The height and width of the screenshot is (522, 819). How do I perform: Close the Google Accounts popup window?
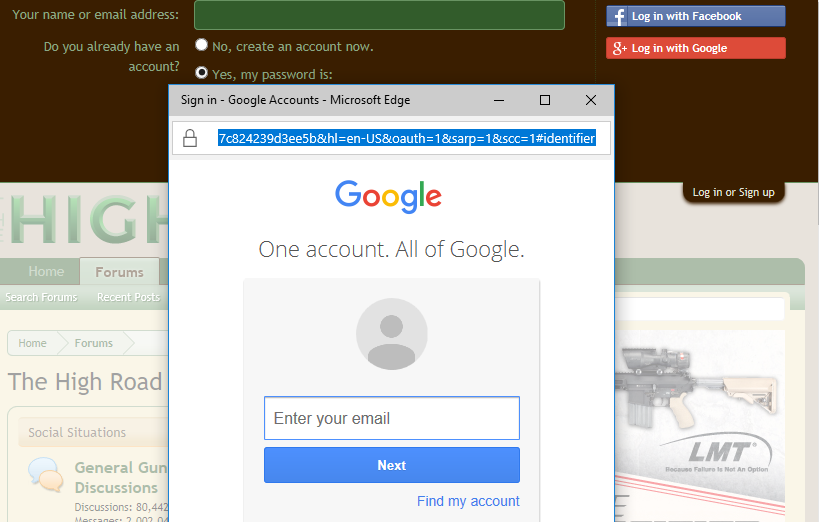[x=591, y=100]
